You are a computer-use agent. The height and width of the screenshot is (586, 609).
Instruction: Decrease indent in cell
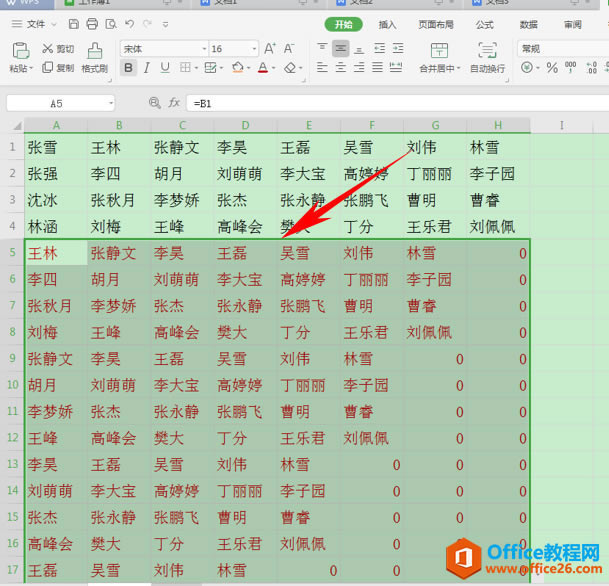[379, 48]
